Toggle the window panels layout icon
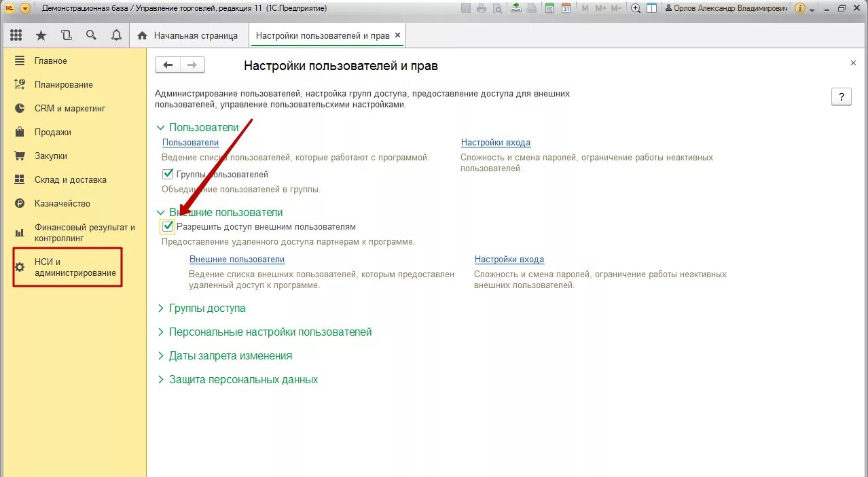 point(652,8)
